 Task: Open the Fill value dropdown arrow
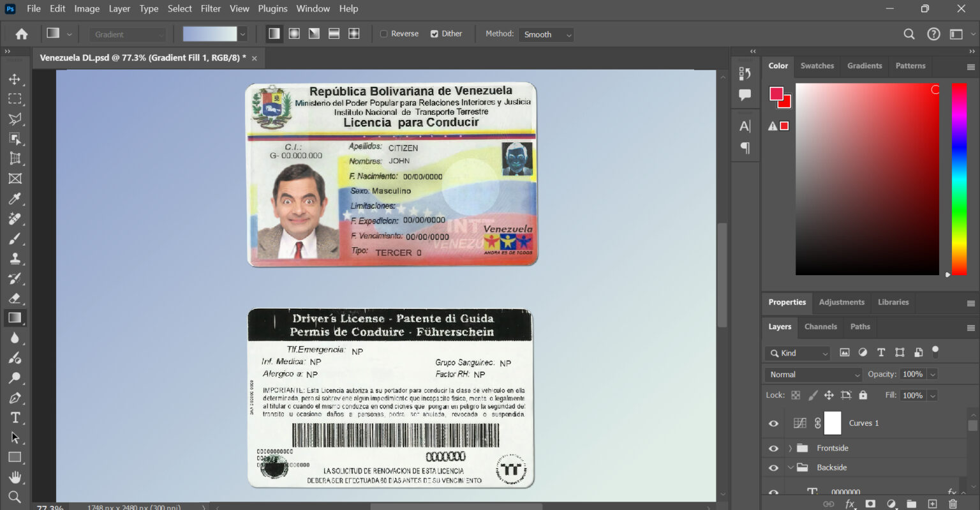point(933,396)
